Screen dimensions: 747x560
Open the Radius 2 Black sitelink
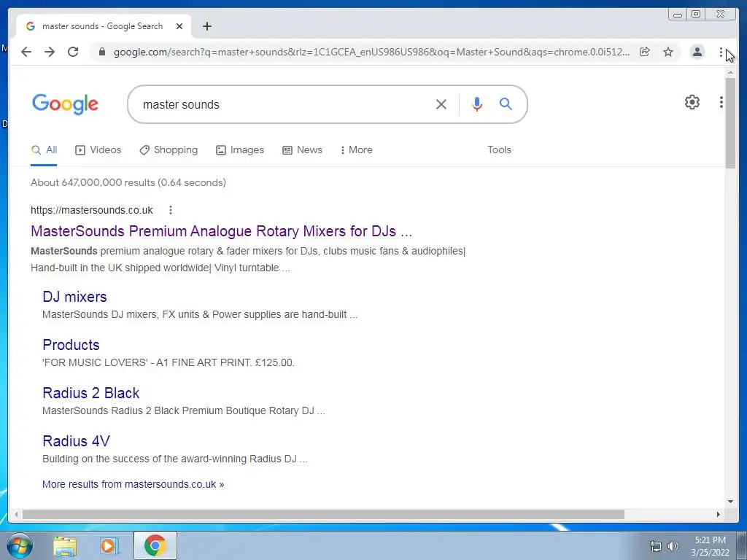tap(91, 393)
